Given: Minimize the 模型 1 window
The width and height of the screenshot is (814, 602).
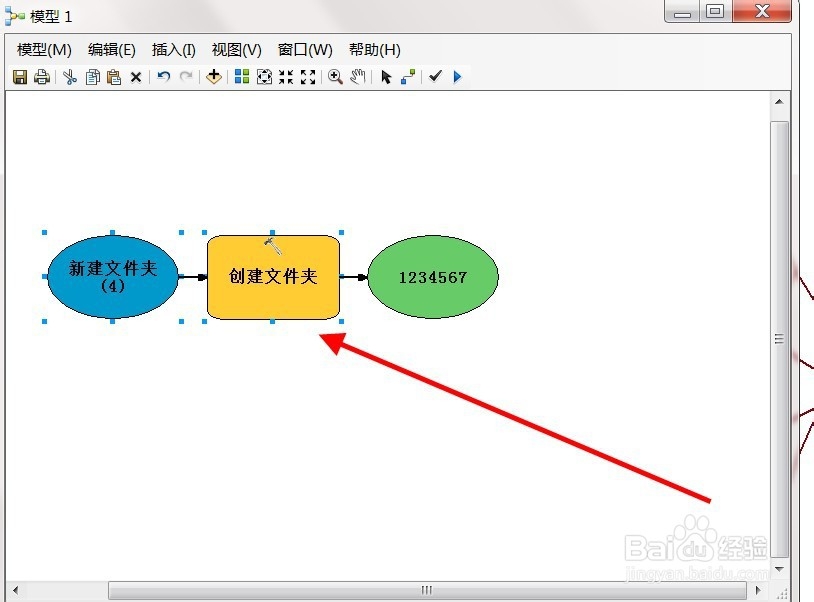Looking at the screenshot, I should [682, 11].
